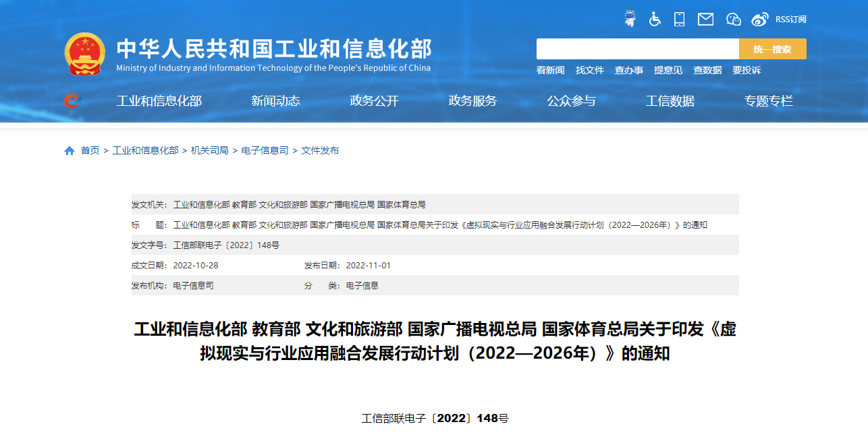Image resolution: width=868 pixels, height=447 pixels.
Task: Click the breadcrumb home icon
Action: [x=70, y=151]
